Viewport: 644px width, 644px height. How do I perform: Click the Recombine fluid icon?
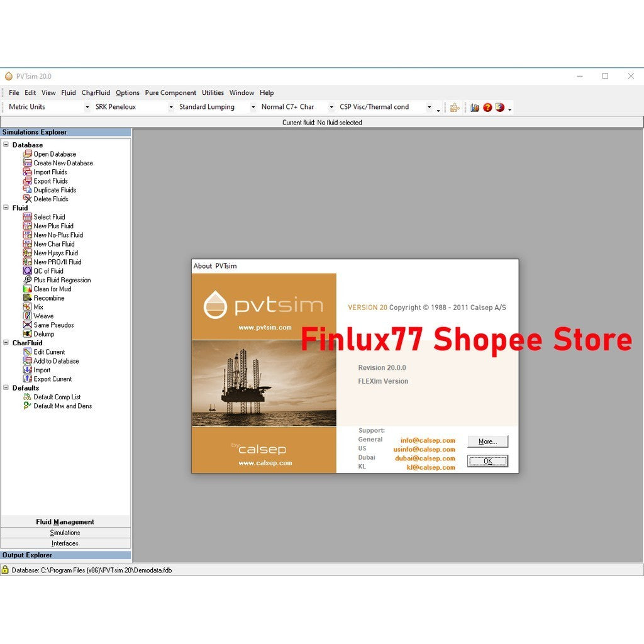point(28,297)
